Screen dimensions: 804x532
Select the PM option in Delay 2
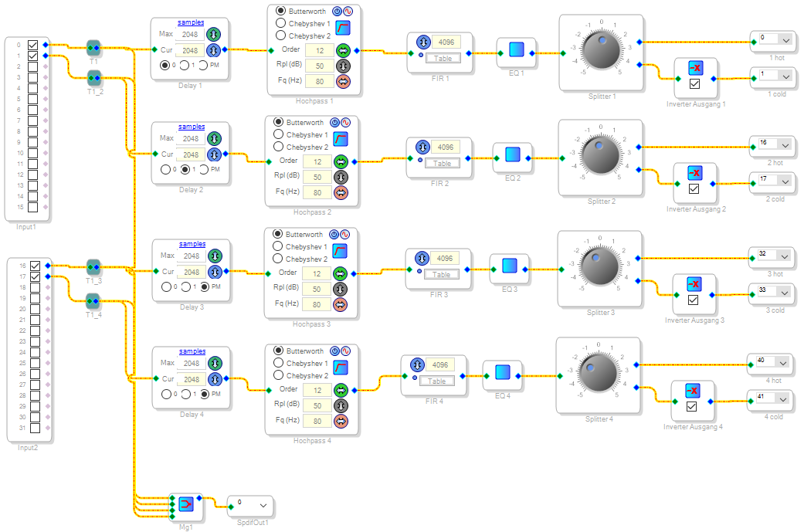coord(205,170)
